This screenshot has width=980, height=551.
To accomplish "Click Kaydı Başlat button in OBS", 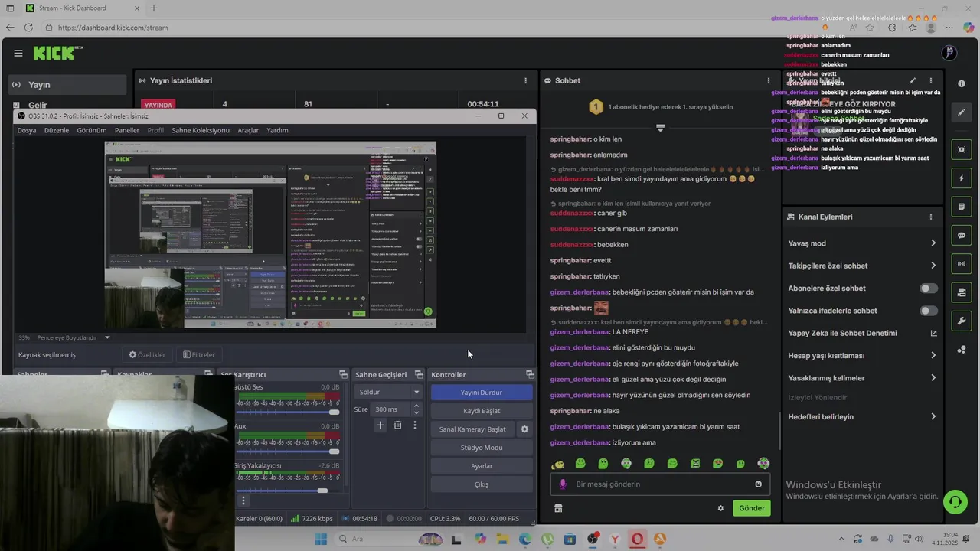I will pyautogui.click(x=482, y=411).
